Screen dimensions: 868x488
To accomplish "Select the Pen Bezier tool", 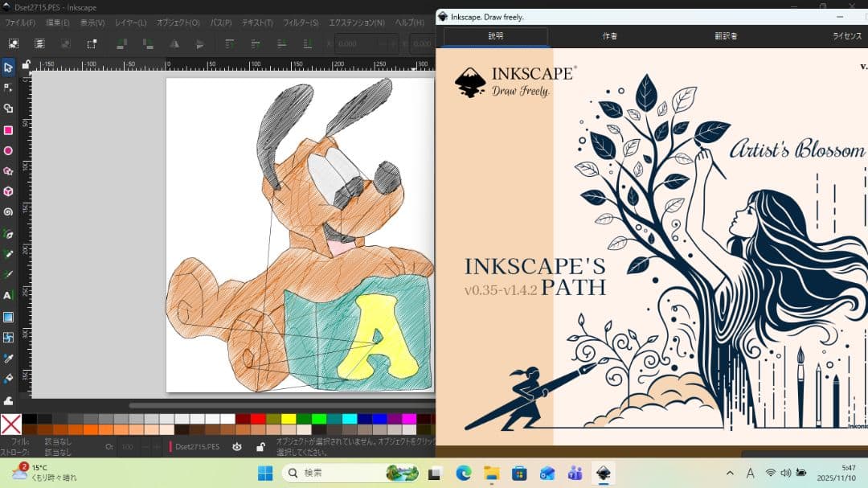I will pos(8,234).
